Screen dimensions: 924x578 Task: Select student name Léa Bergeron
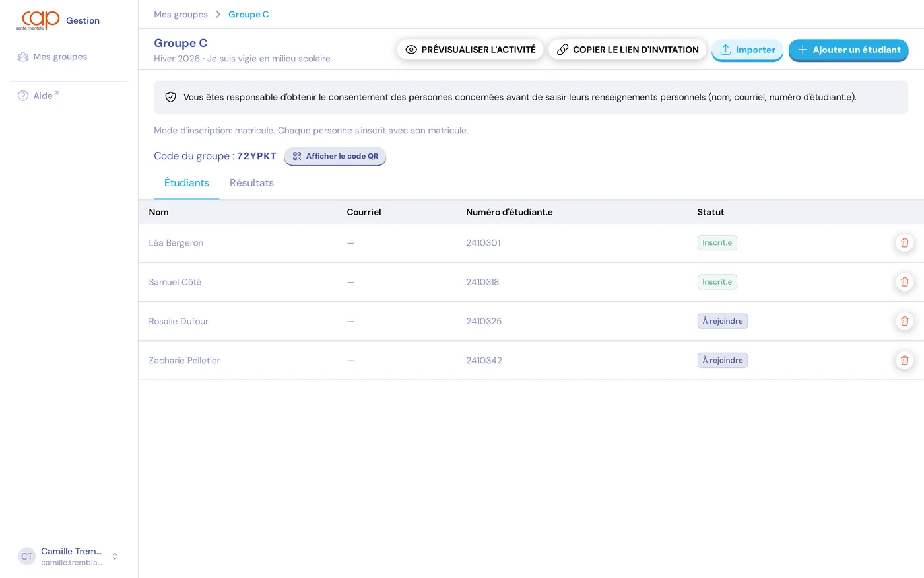[x=176, y=243]
